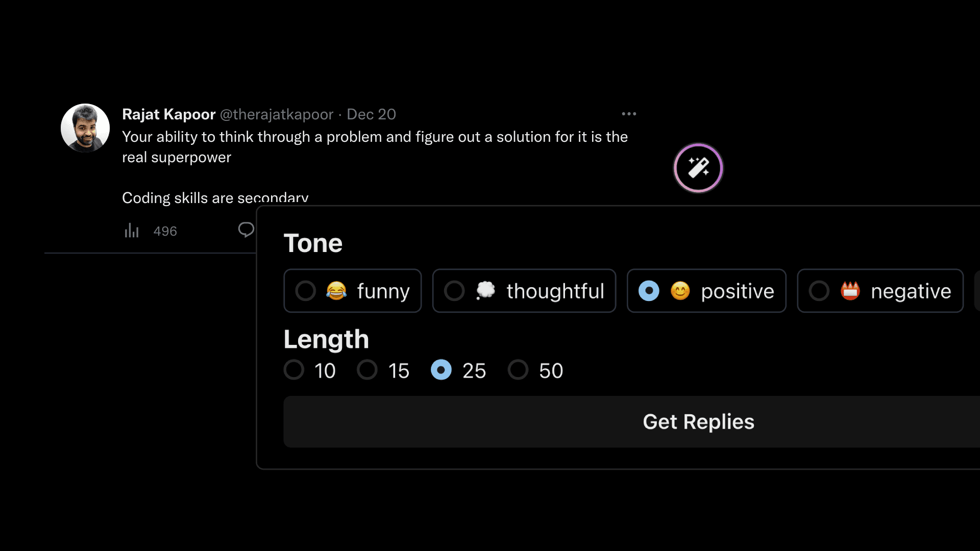980x551 pixels.
Task: Click the smiling emoji in positive option
Action: pos(680,291)
